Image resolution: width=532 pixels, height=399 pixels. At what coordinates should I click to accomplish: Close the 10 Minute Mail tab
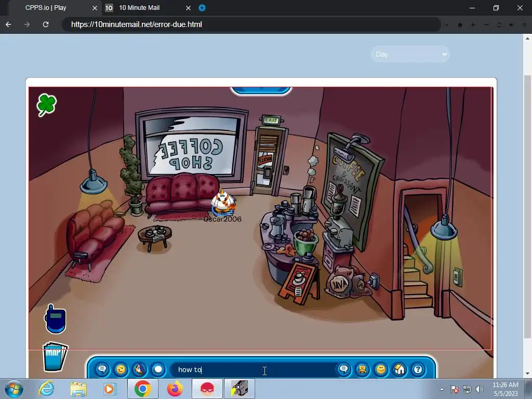point(188,8)
